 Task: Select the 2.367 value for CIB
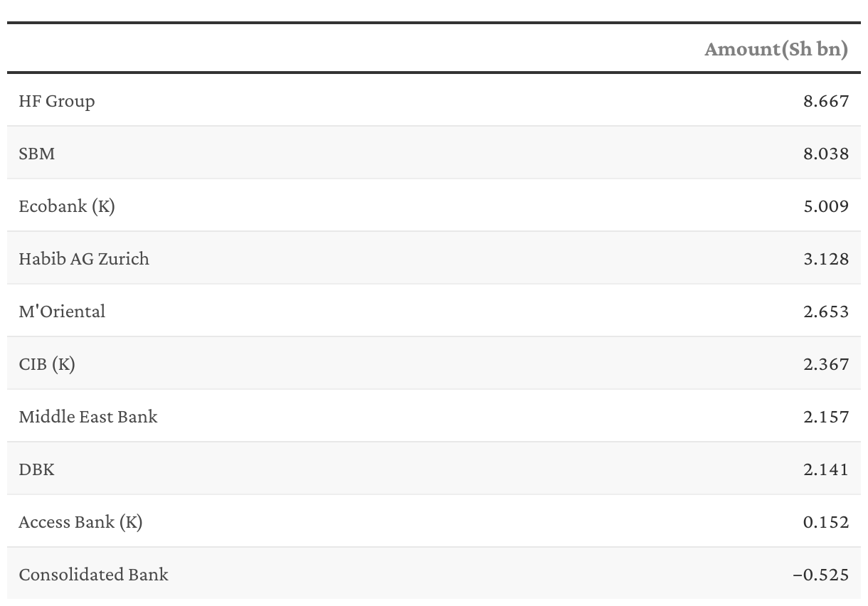[826, 364]
